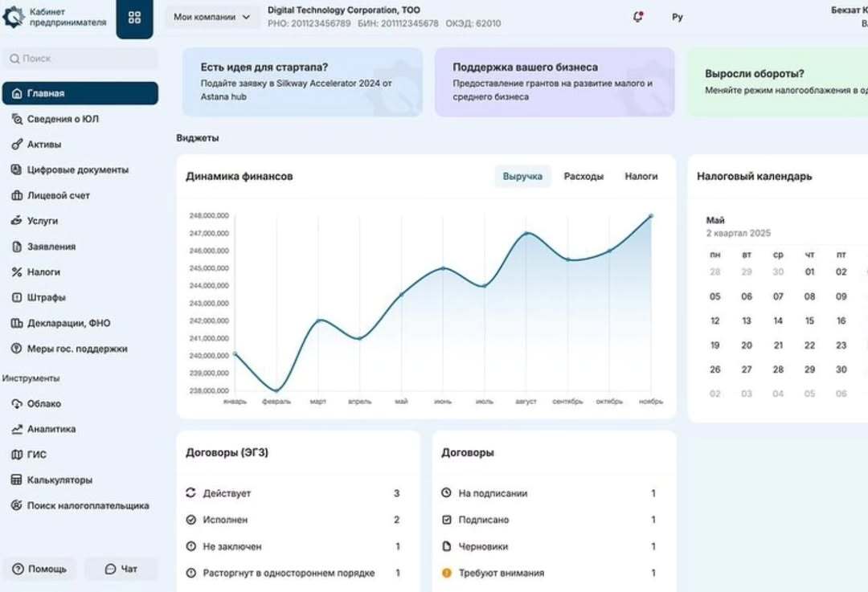Open ГИС map tool
868x592 pixels.
coord(36,455)
